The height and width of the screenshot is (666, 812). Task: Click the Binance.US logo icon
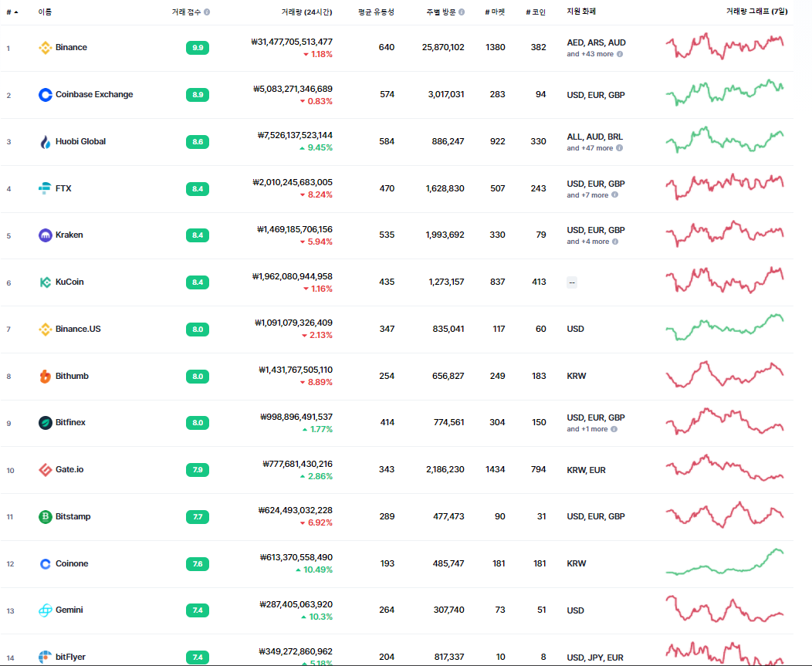[x=45, y=330]
